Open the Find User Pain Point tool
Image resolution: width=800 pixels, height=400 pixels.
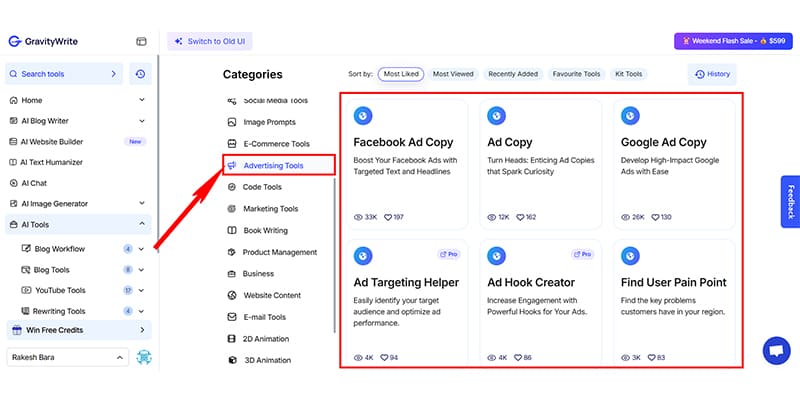tap(674, 302)
